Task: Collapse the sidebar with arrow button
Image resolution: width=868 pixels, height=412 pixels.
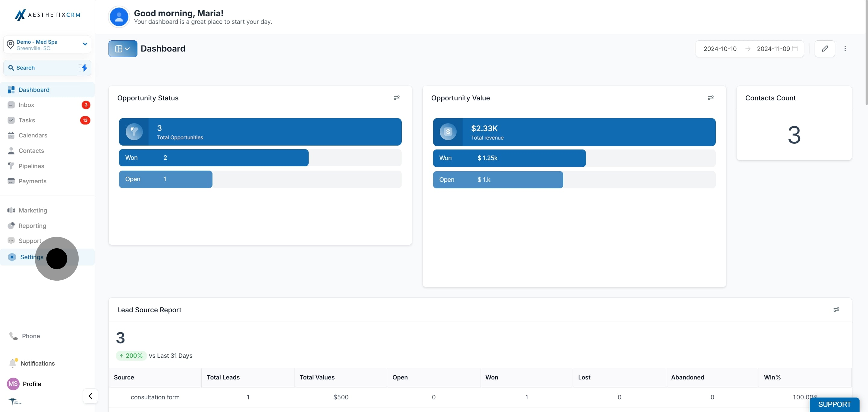Action: [x=90, y=396]
